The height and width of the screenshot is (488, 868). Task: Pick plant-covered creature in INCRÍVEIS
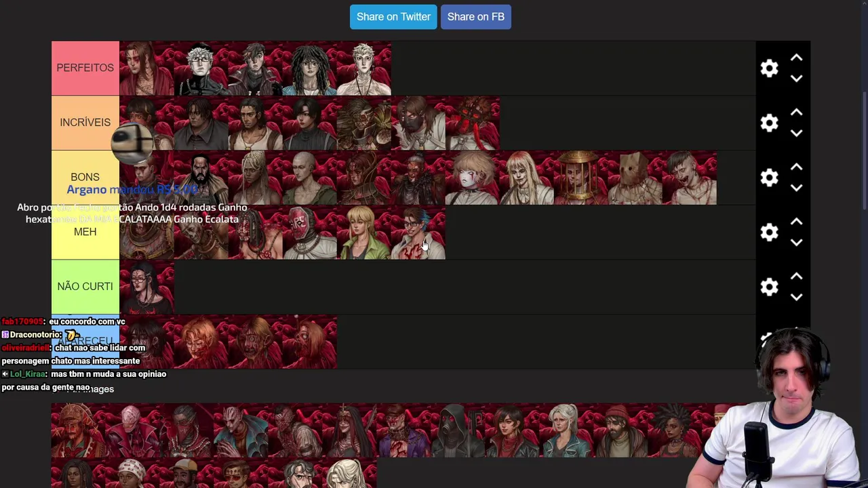[363, 123]
